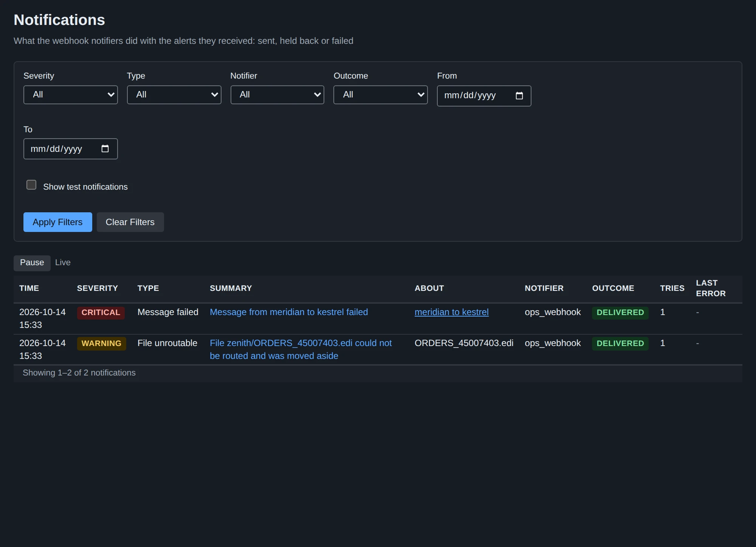Click the From date input field
756x547 pixels.
click(x=484, y=96)
